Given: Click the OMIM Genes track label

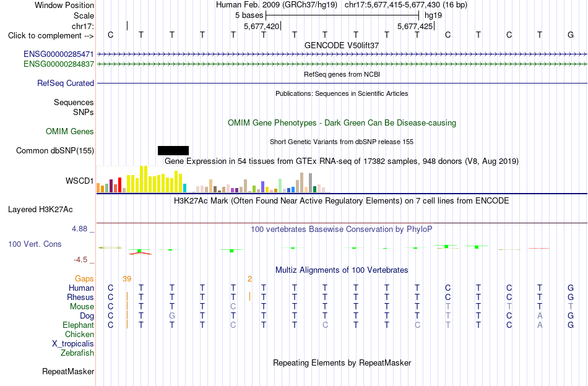Looking at the screenshot, I should point(69,132).
